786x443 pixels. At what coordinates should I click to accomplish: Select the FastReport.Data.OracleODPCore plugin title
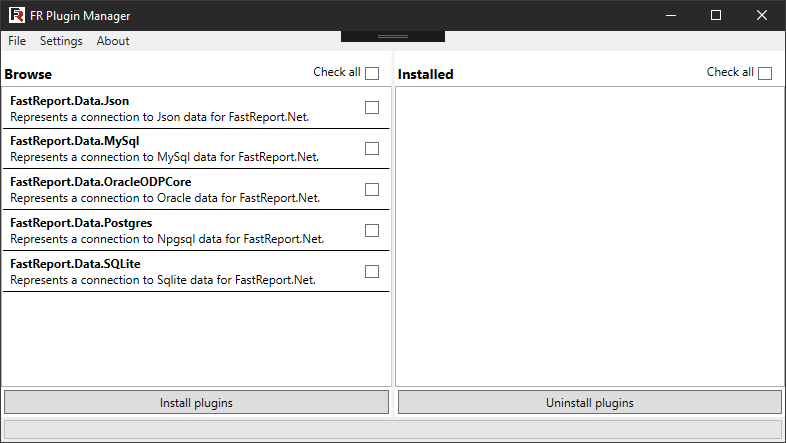coord(101,182)
